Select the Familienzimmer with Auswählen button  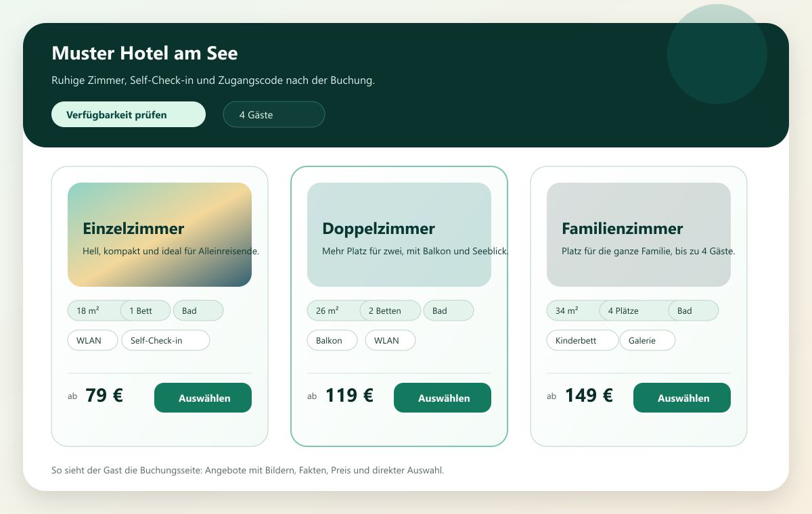682,398
